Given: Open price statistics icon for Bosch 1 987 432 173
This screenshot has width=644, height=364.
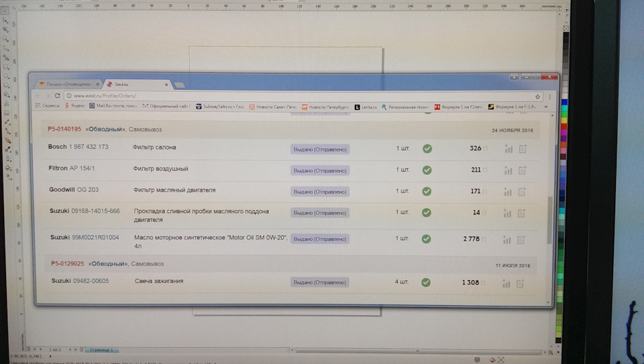Looking at the screenshot, I should [509, 149].
